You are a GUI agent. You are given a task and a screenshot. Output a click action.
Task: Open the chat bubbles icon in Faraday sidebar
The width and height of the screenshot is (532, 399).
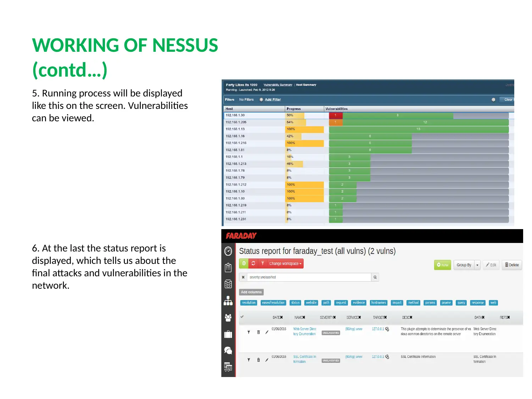tap(228, 350)
